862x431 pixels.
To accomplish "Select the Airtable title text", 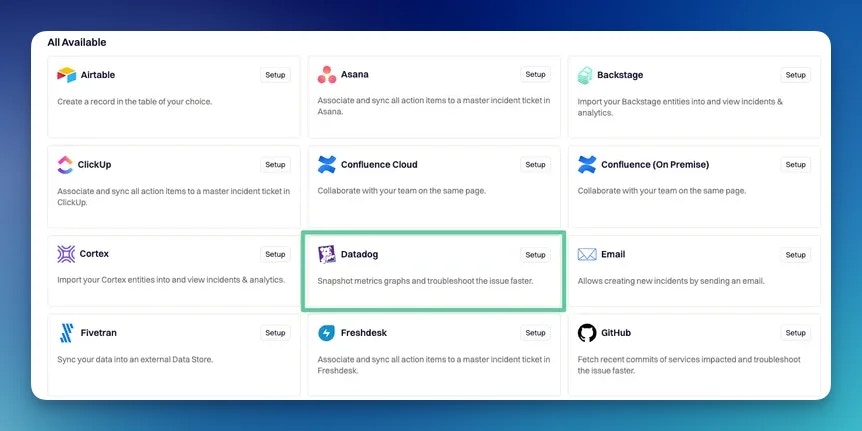I will click(98, 75).
